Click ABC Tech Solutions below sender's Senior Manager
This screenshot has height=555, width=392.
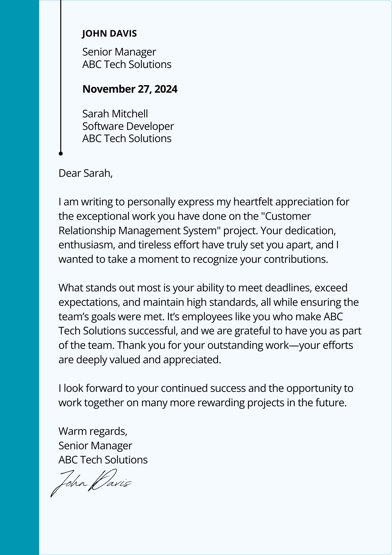point(127,64)
